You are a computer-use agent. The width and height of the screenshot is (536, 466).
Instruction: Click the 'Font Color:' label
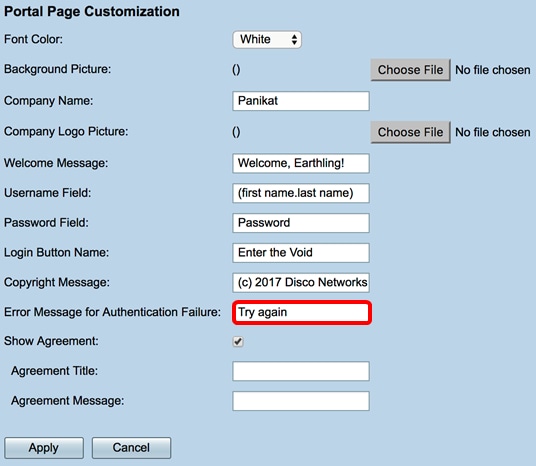tap(34, 39)
